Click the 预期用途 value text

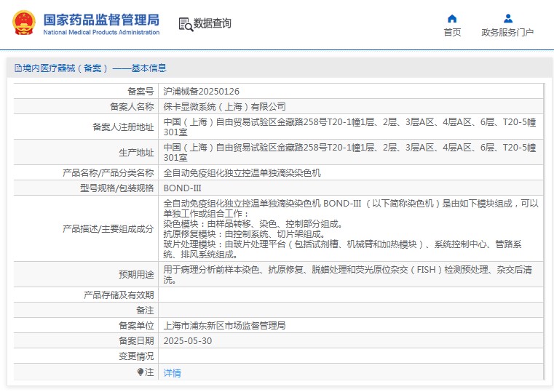(348, 274)
